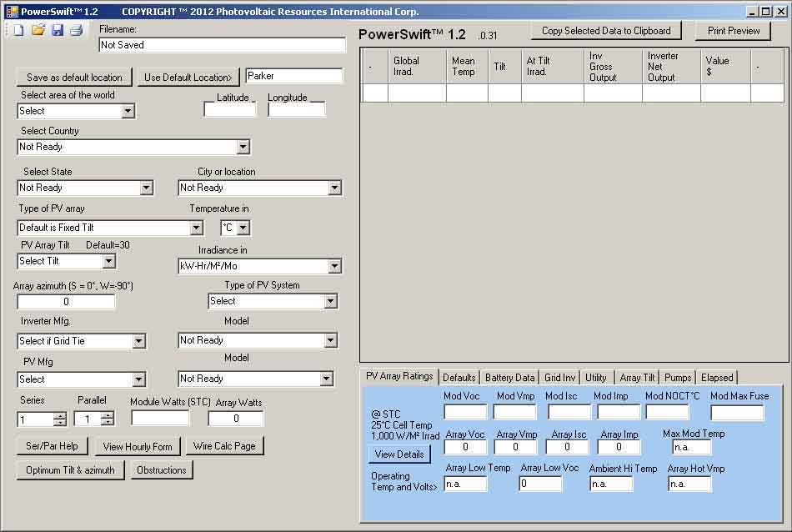Switch to the Utility tab
792x532 pixels.
coord(596,378)
